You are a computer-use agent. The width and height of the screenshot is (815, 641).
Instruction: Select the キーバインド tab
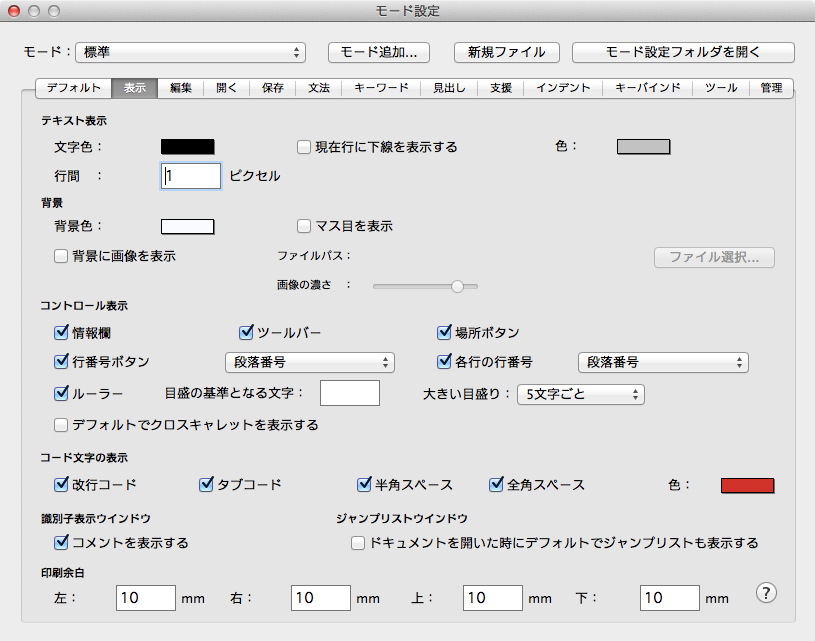(648, 88)
